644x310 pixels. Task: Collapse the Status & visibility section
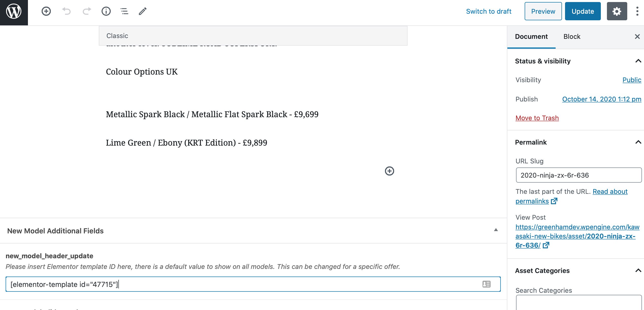tap(638, 61)
